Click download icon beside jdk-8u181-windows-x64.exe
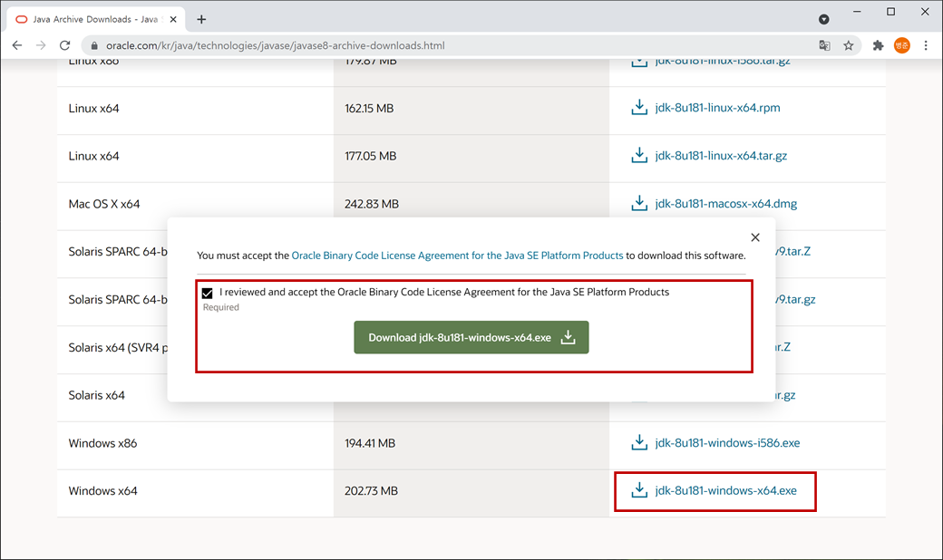Screen dimensions: 943x560 pyautogui.click(x=639, y=491)
